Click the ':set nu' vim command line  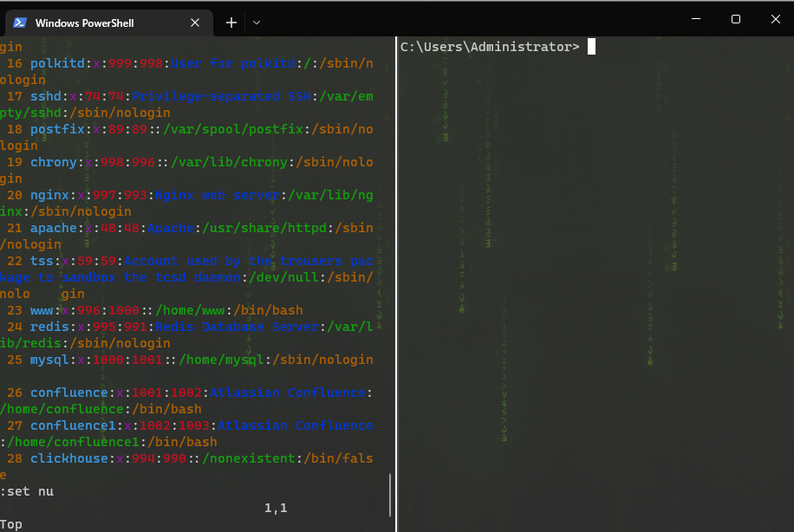click(x=27, y=491)
